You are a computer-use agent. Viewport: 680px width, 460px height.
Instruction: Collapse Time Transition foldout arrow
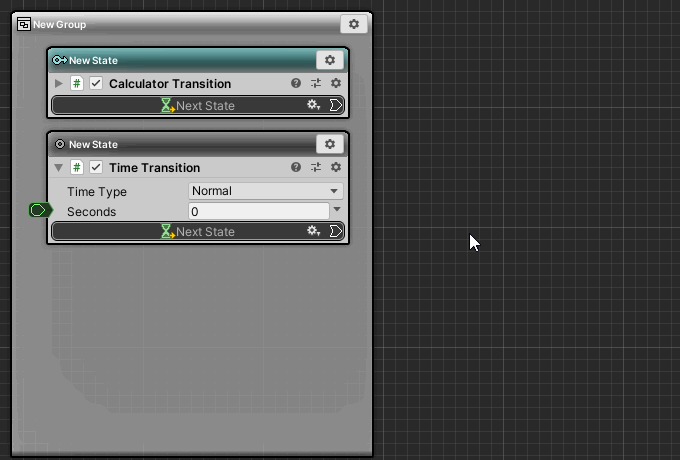point(59,168)
